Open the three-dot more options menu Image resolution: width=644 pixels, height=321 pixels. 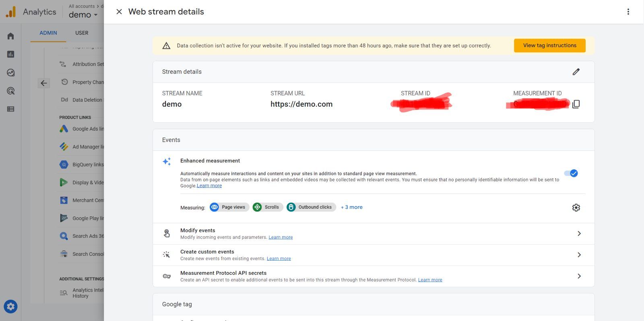point(628,12)
